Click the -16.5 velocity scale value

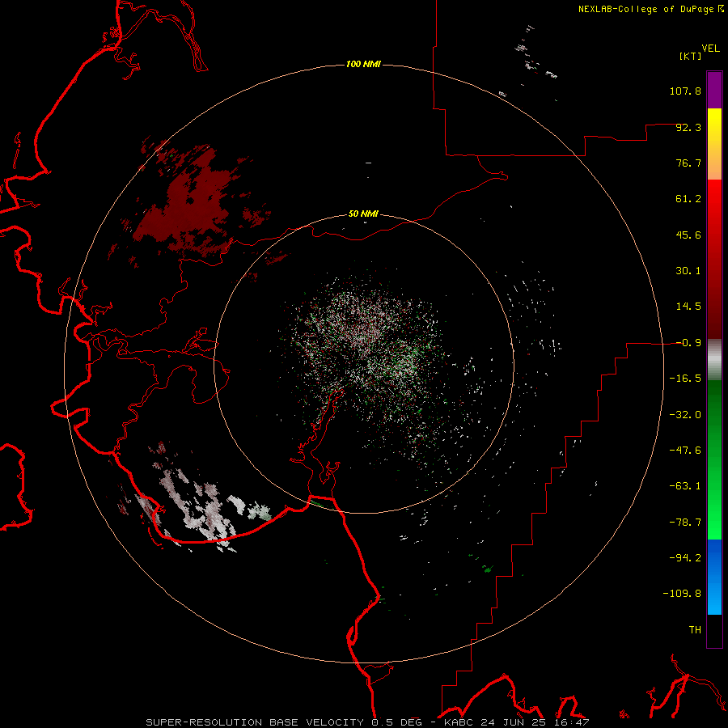click(685, 379)
